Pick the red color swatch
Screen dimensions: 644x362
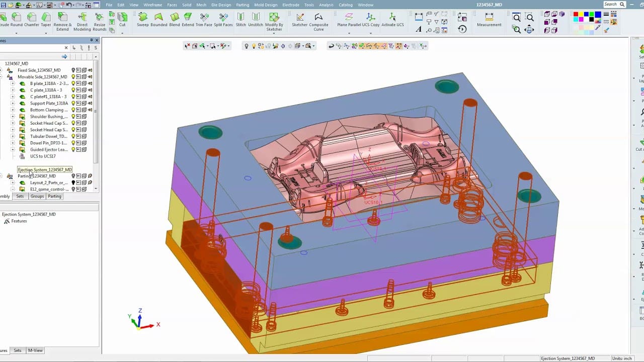pos(576,14)
